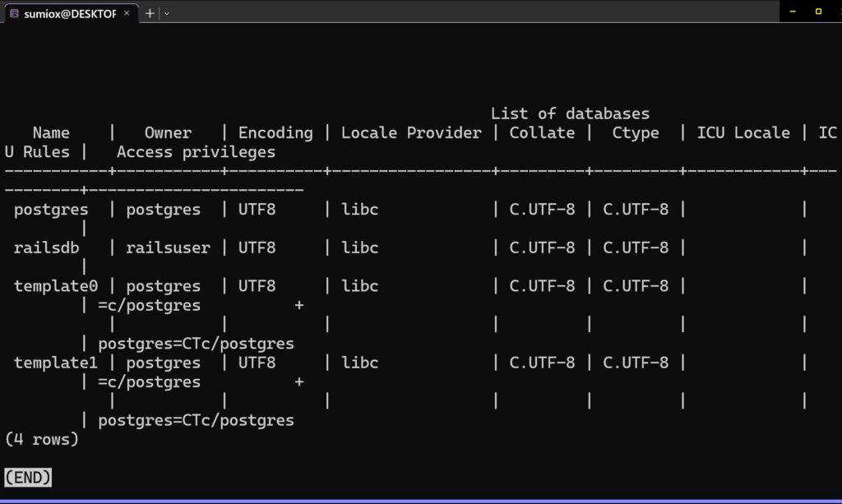Click the Collate column header
The width and height of the screenshot is (842, 504).
[542, 132]
